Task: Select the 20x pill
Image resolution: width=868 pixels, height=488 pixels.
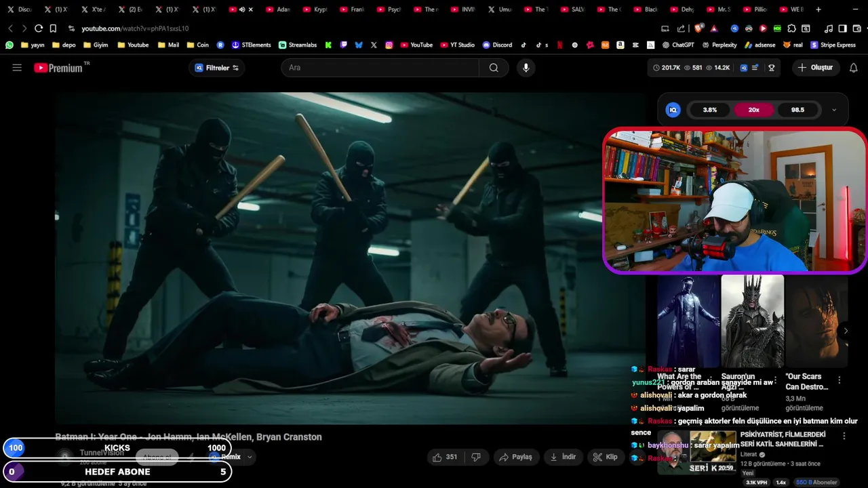Action: [754, 110]
